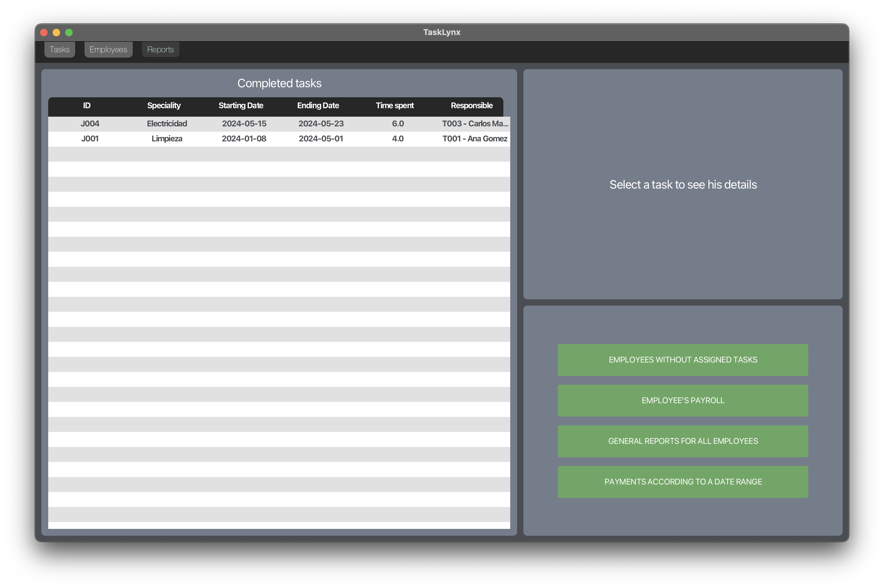This screenshot has width=884, height=588.
Task: Minimize the TaskLynx window with yellow button
Action: [x=56, y=33]
